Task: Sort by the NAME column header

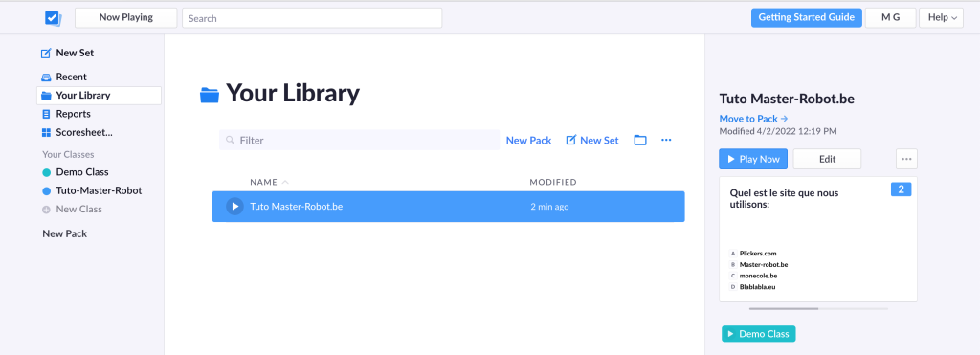Action: [x=263, y=182]
